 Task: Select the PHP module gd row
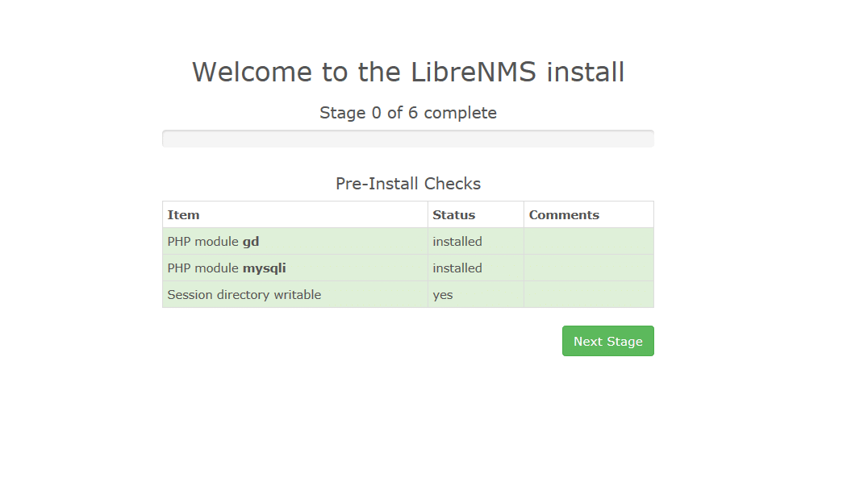[x=408, y=241]
